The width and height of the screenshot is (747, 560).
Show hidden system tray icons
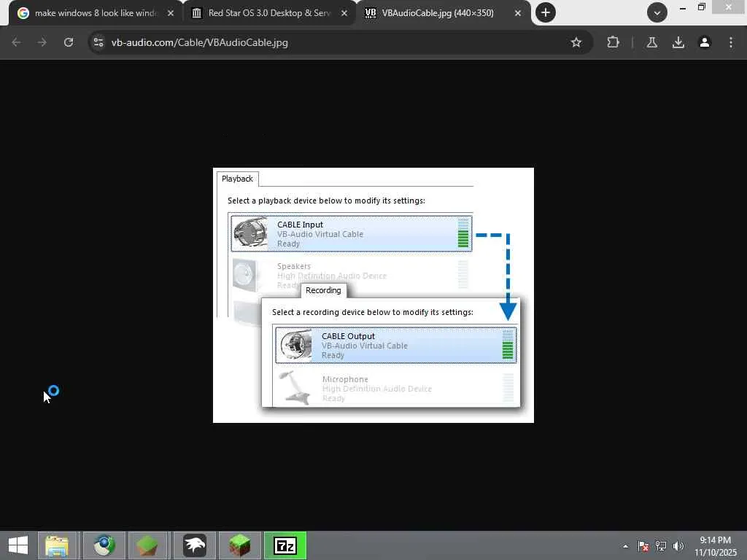pos(625,546)
